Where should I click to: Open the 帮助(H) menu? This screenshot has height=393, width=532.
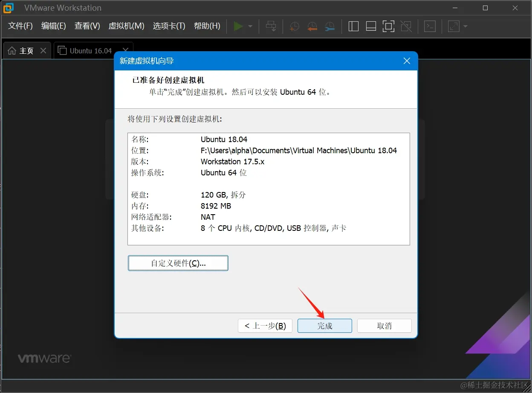[207, 26]
